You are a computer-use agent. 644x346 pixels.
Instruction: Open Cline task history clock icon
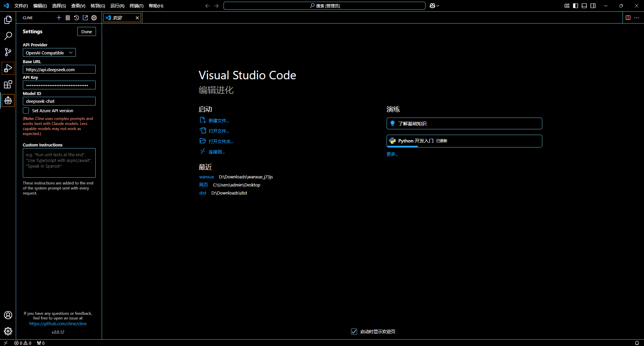[77, 18]
